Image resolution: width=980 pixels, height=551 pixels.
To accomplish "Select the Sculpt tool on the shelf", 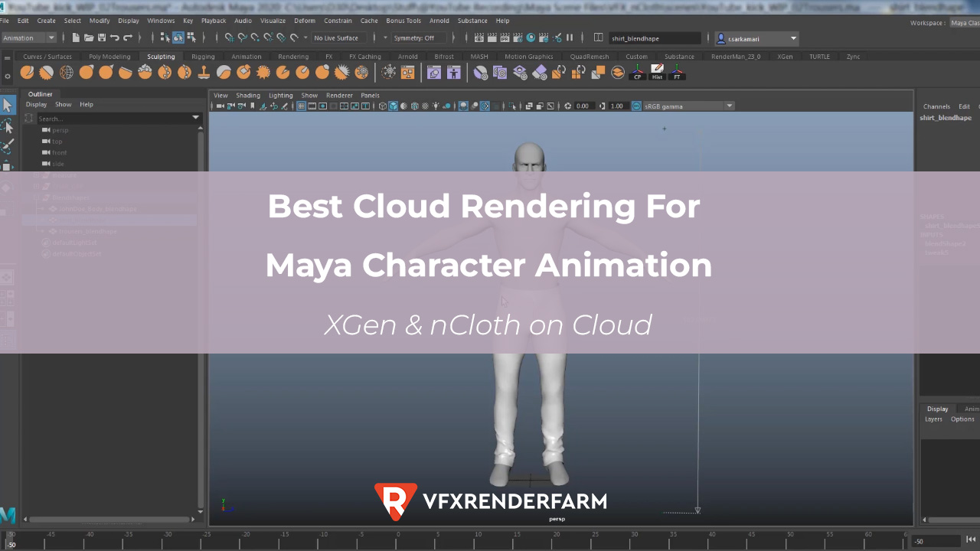I will tap(27, 72).
